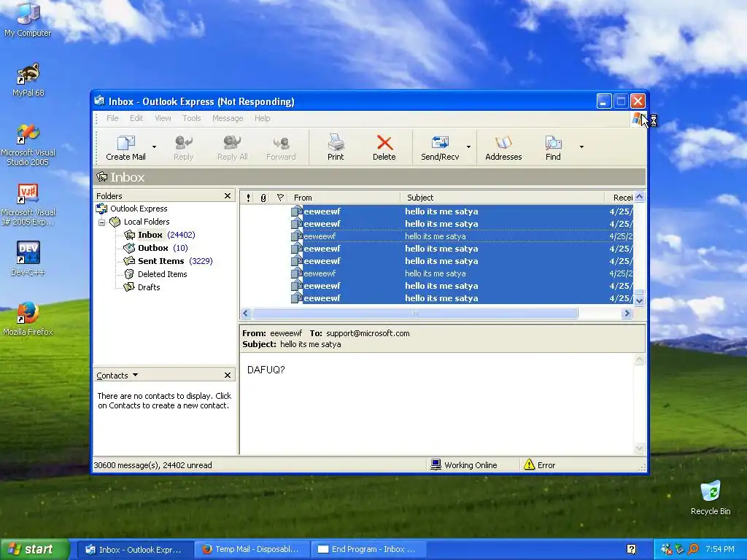Select the Dev-C++ desktop shortcut
The width and height of the screenshot is (747, 560).
click(28, 259)
